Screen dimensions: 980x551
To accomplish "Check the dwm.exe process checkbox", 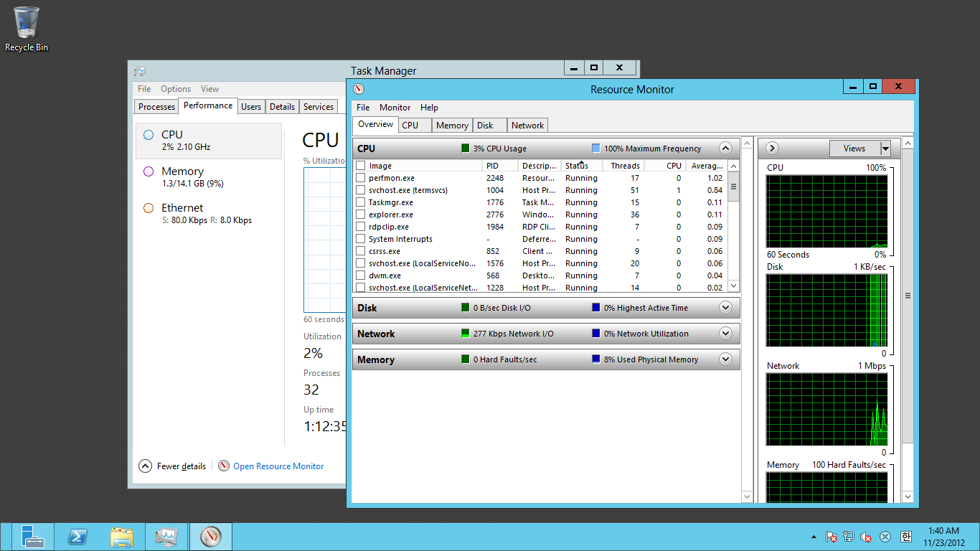I will (360, 275).
